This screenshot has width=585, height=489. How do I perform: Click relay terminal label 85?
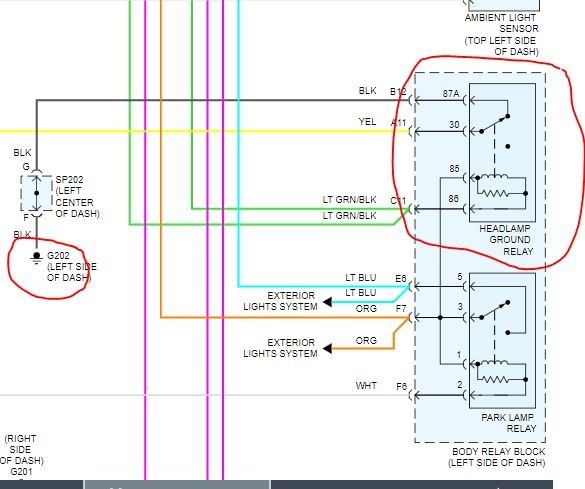click(454, 169)
